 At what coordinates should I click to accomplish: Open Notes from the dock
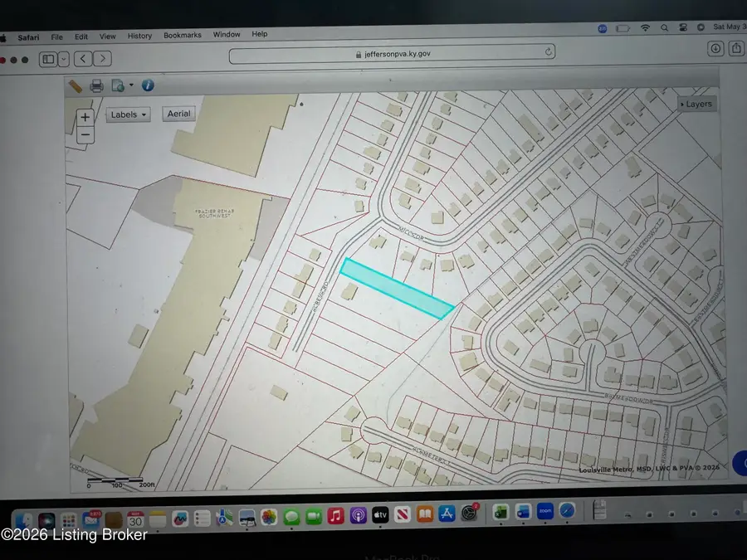(158, 519)
